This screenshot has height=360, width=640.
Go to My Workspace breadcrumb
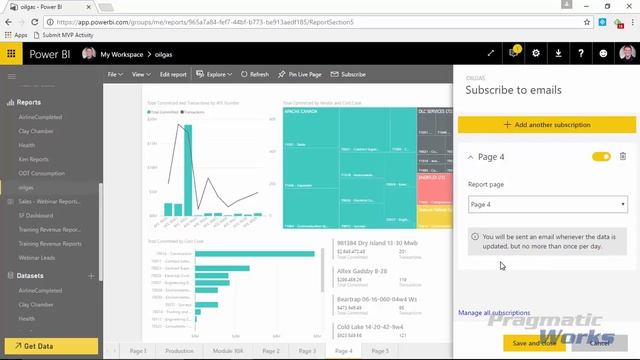pyautogui.click(x=122, y=54)
